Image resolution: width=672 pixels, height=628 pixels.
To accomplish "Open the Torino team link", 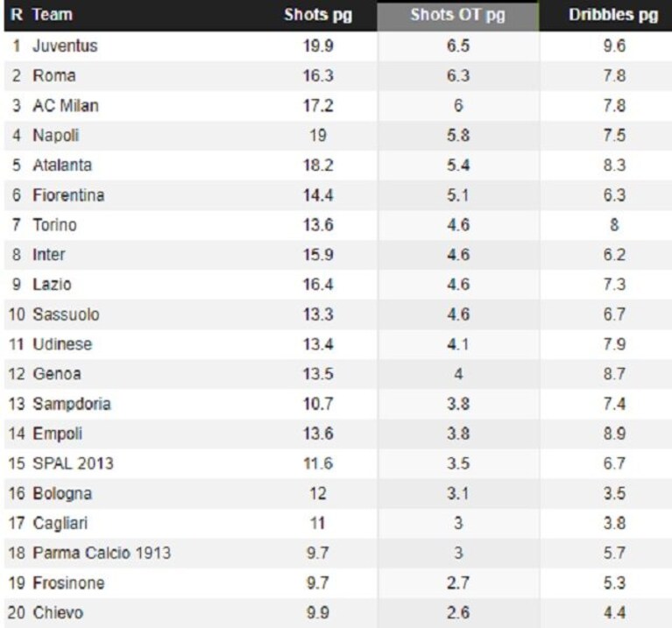I will [x=55, y=225].
